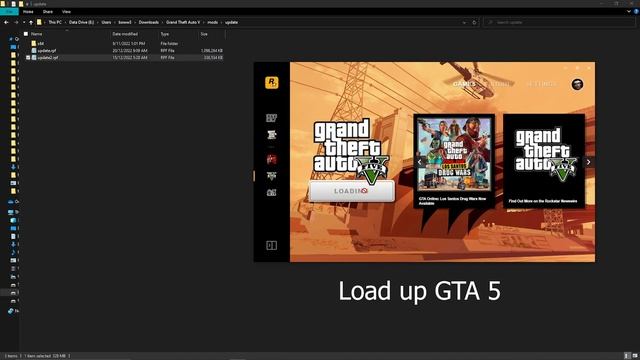Click the Rockstar Games logo in the launcher sidebar
Screen dimensions: 640x360
click(x=271, y=82)
